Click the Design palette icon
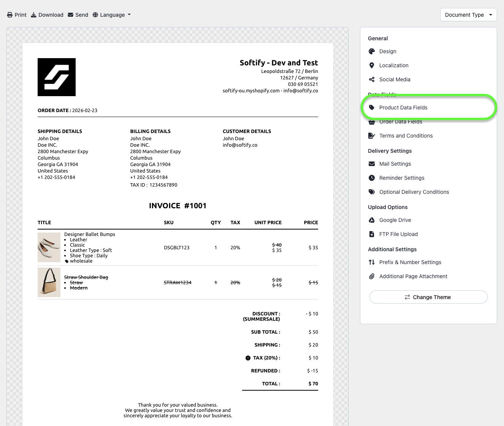Image resolution: width=504 pixels, height=426 pixels. [x=372, y=51]
